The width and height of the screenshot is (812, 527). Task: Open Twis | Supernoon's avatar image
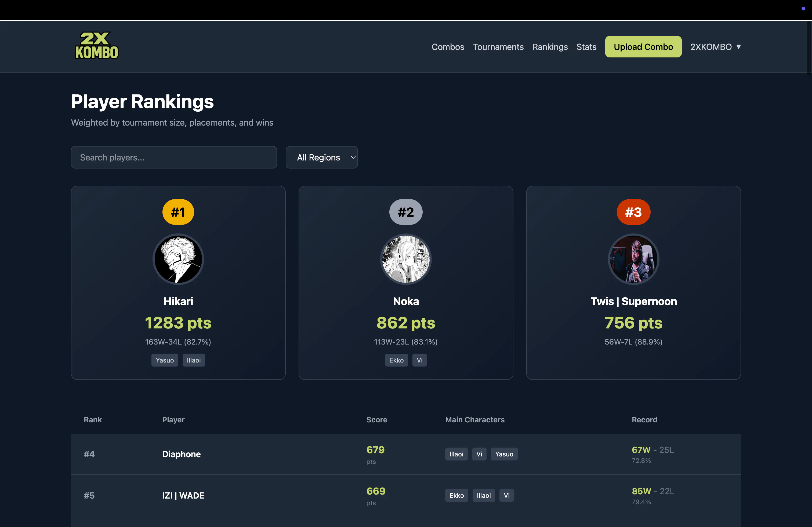click(633, 259)
